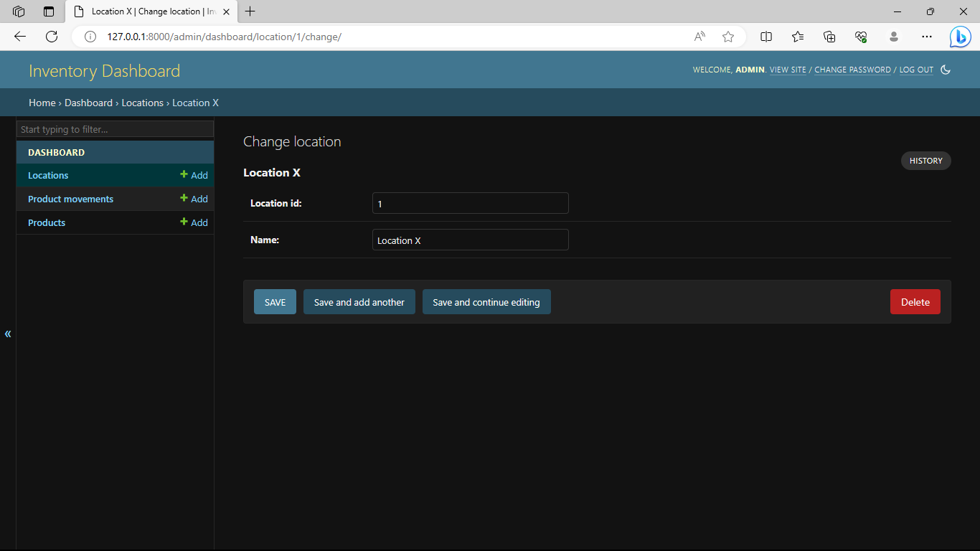Screen dimensions: 980x551
Task: Click the plus icon beside Products
Action: [x=184, y=222]
